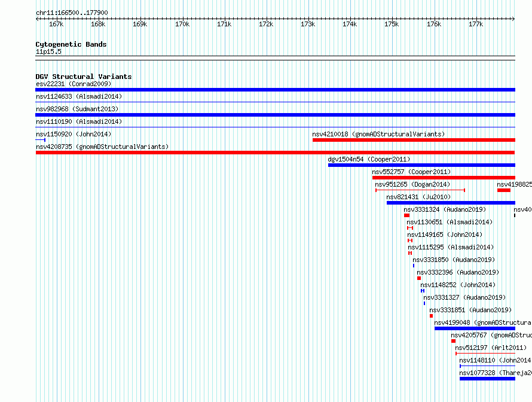Open nsv982968 (Sudmant2013) label

pos(77,109)
